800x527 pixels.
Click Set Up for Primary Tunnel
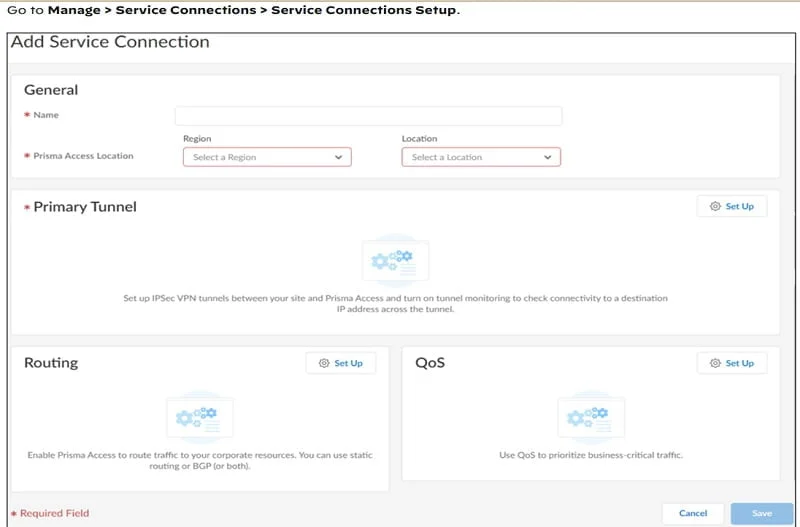click(x=732, y=206)
